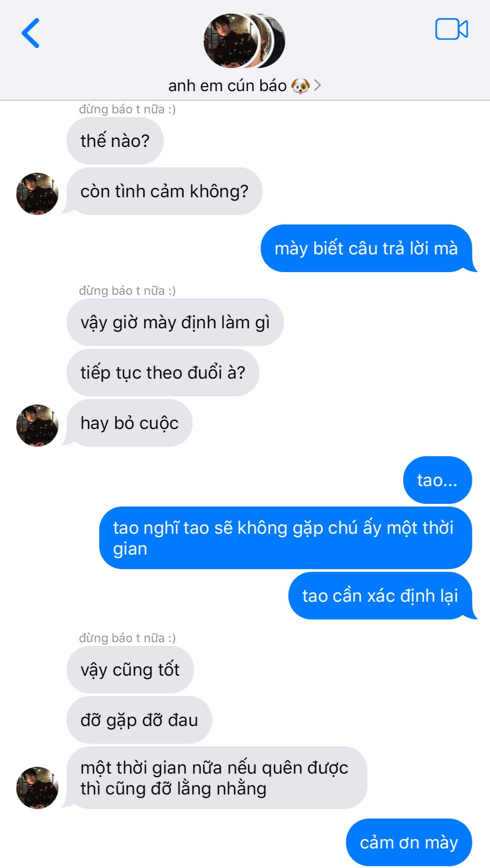
Task: Tap the short blue 'tao...' bubble
Action: 437,480
